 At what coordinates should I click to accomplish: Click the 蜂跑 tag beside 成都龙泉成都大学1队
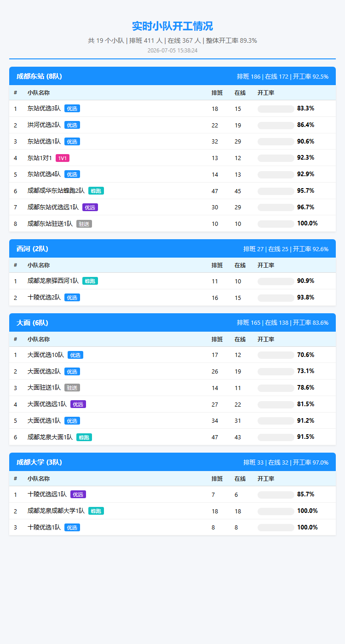point(96,511)
